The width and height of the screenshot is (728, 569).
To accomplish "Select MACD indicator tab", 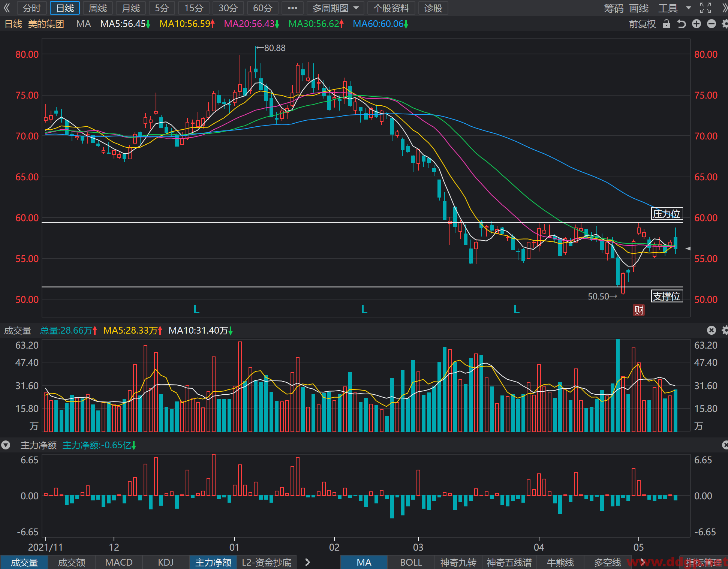I will click(119, 562).
